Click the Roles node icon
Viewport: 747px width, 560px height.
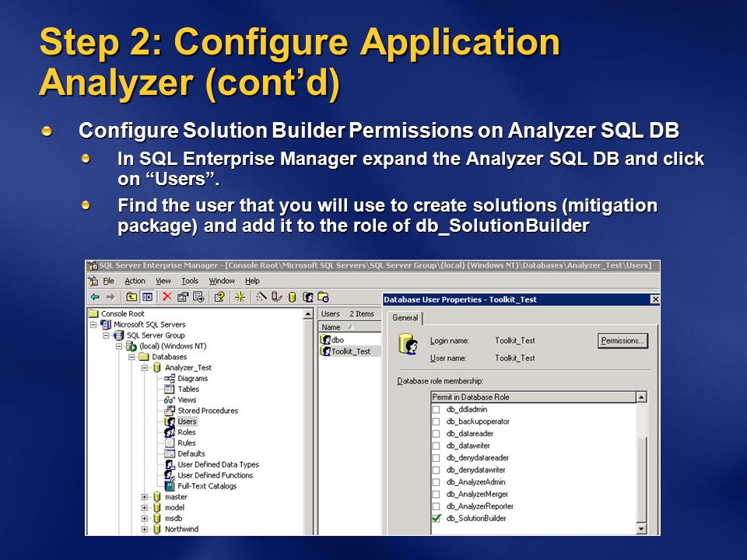pyautogui.click(x=170, y=432)
